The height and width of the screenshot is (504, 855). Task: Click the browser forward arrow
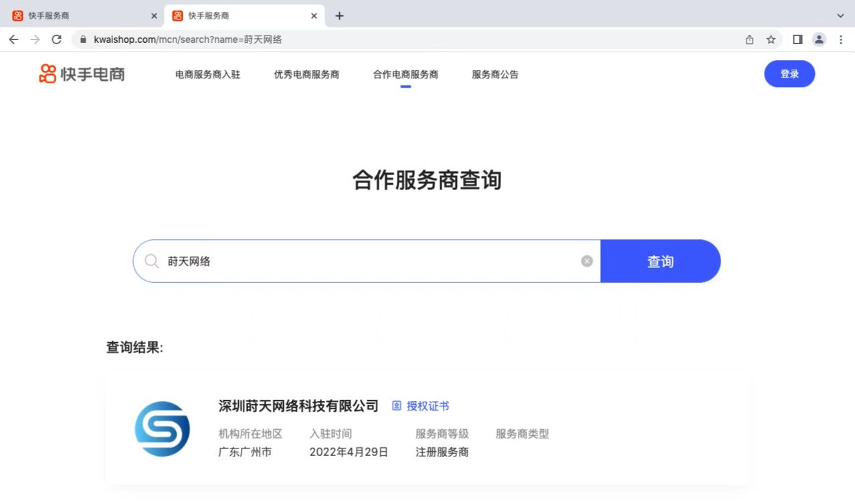[x=35, y=39]
